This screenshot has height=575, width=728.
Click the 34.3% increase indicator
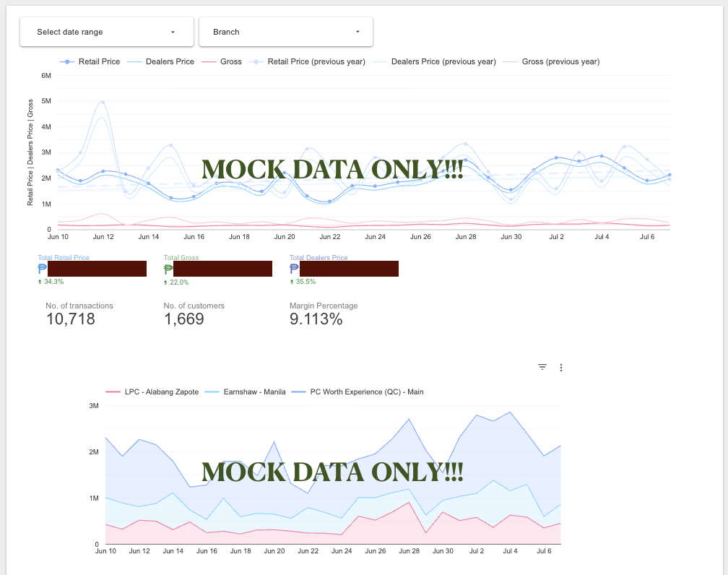pos(51,282)
